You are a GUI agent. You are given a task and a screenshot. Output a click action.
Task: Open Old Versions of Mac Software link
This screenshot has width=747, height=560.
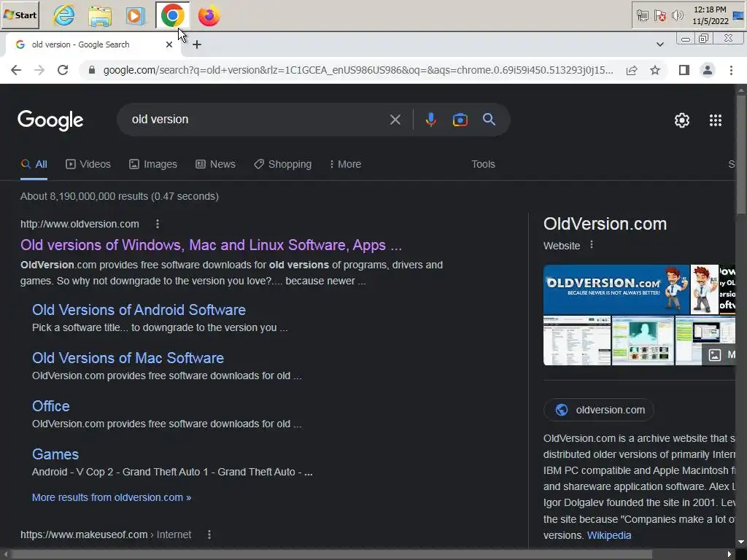pyautogui.click(x=128, y=358)
